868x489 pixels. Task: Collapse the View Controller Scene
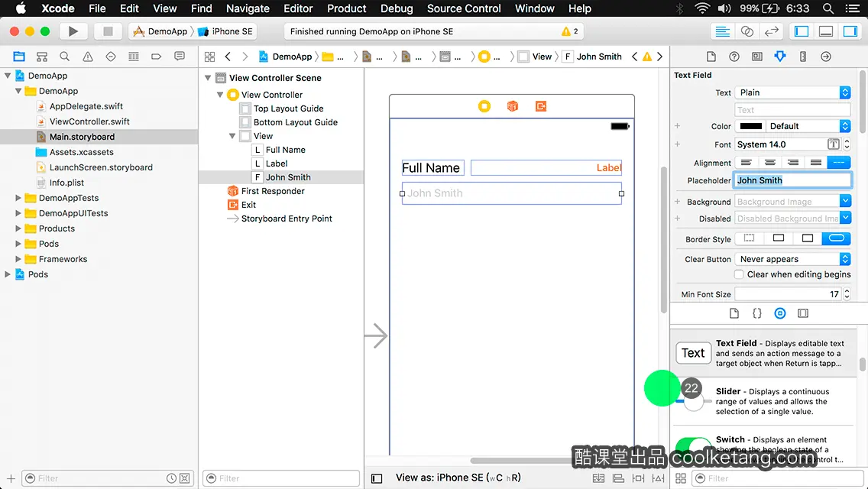(x=208, y=77)
